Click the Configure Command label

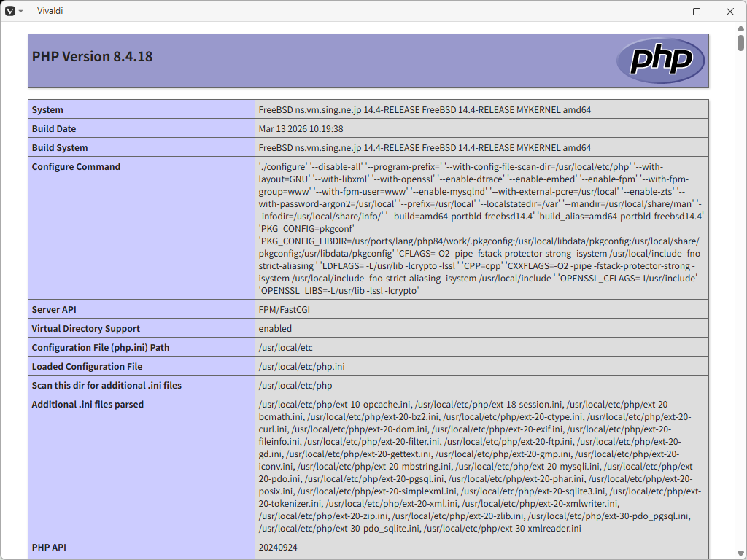tap(76, 167)
